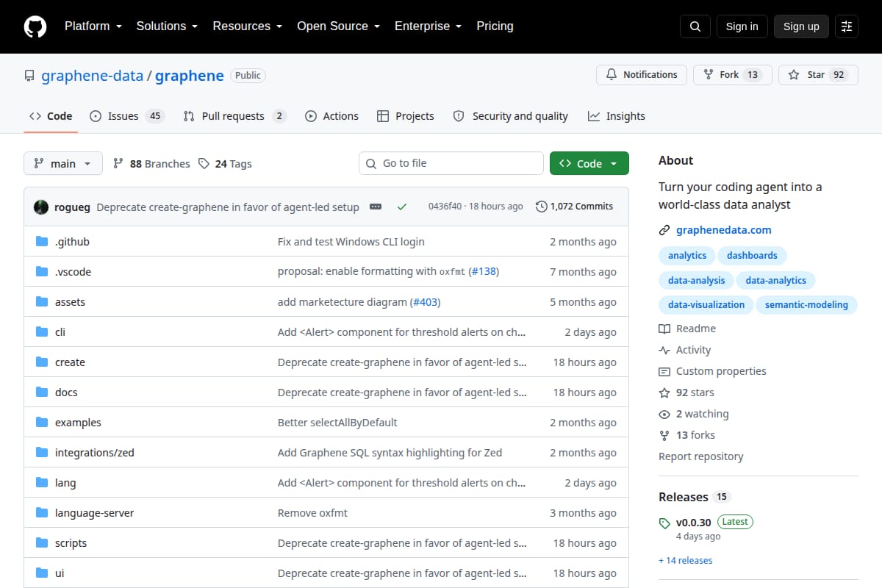Open the green Code dropdown button
882x588 pixels.
pyautogui.click(x=589, y=163)
